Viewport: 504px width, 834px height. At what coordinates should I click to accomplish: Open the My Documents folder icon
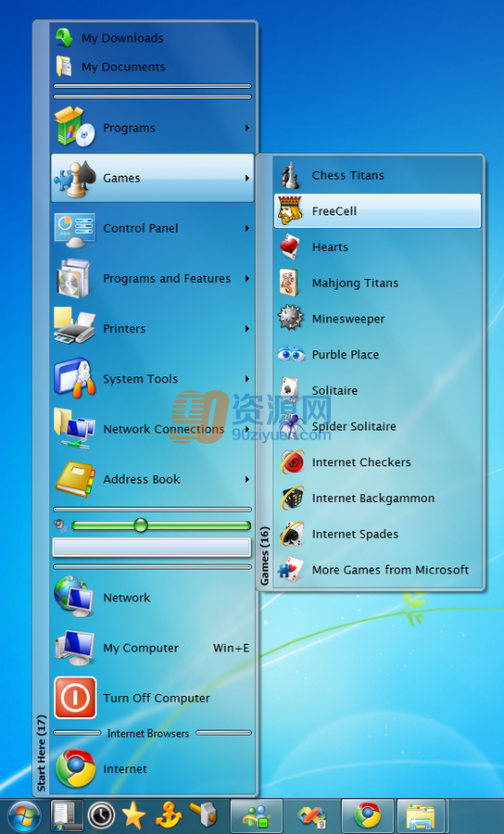click(x=64, y=67)
